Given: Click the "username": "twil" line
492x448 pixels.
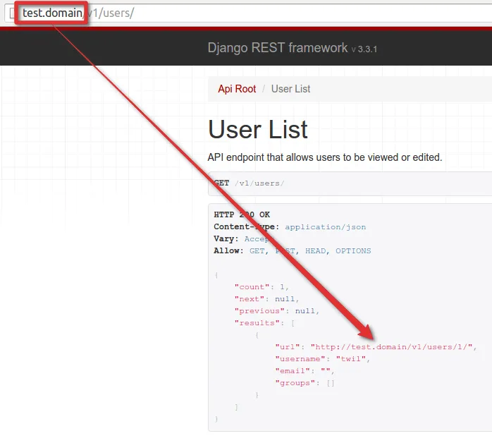Looking at the screenshot, I should (x=323, y=359).
